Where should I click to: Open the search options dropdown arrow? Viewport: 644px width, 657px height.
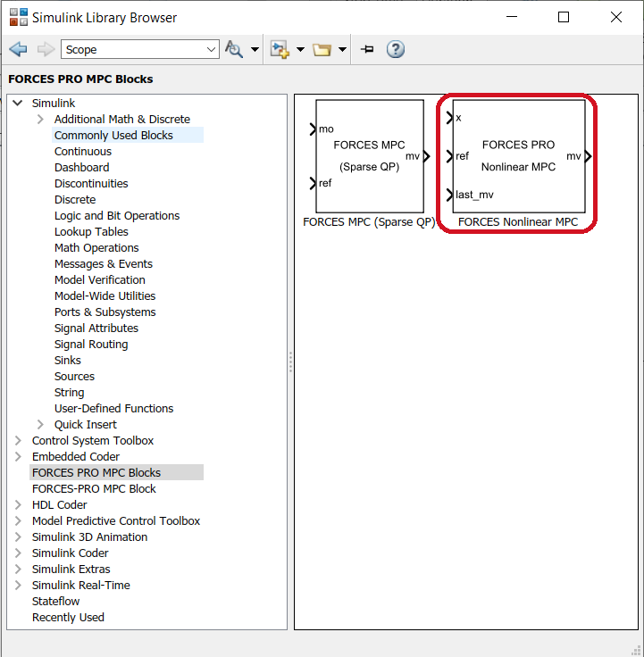coord(255,50)
